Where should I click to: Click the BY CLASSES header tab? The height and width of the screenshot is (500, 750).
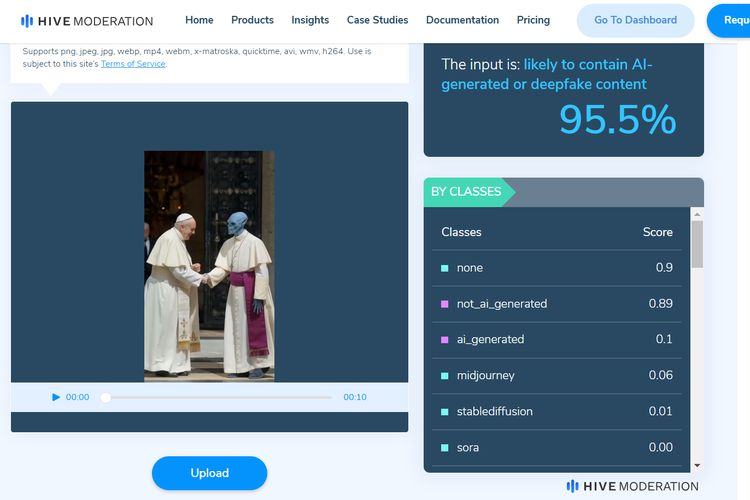(x=468, y=192)
